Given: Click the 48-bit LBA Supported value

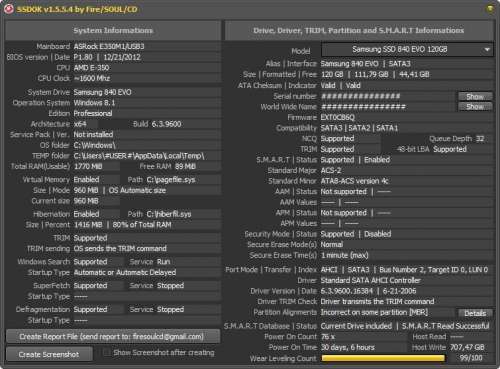Looking at the screenshot, I should coord(450,149).
